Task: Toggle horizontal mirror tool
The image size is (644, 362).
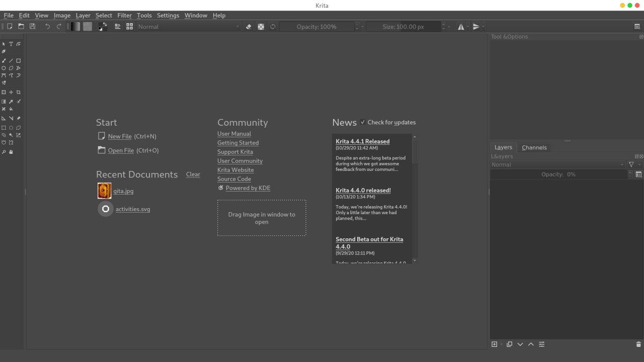Action: click(x=461, y=27)
